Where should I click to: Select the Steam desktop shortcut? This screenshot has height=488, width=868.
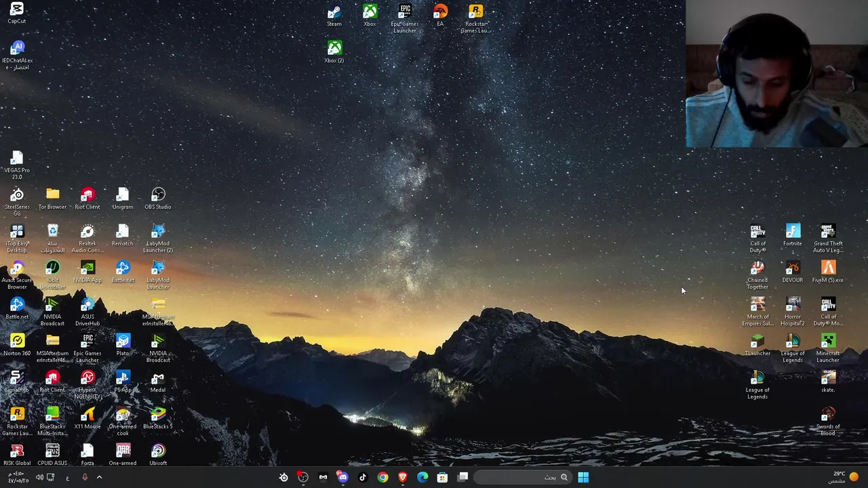(x=334, y=16)
